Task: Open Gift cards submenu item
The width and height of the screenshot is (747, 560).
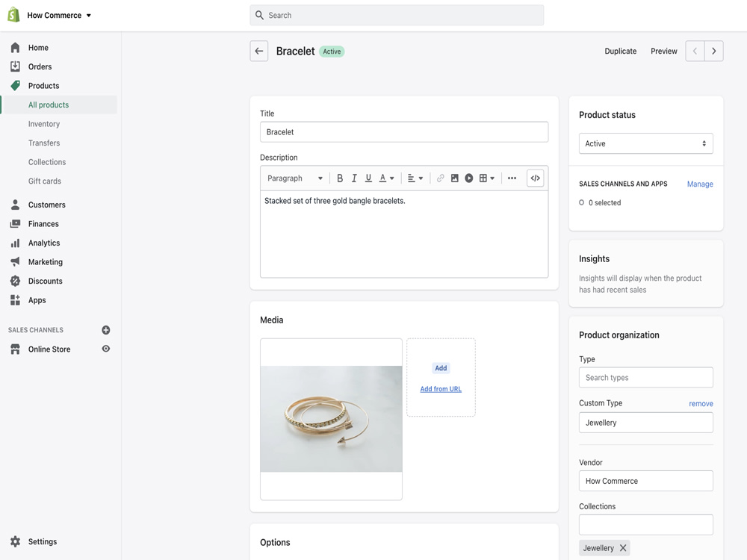Action: 44,181
